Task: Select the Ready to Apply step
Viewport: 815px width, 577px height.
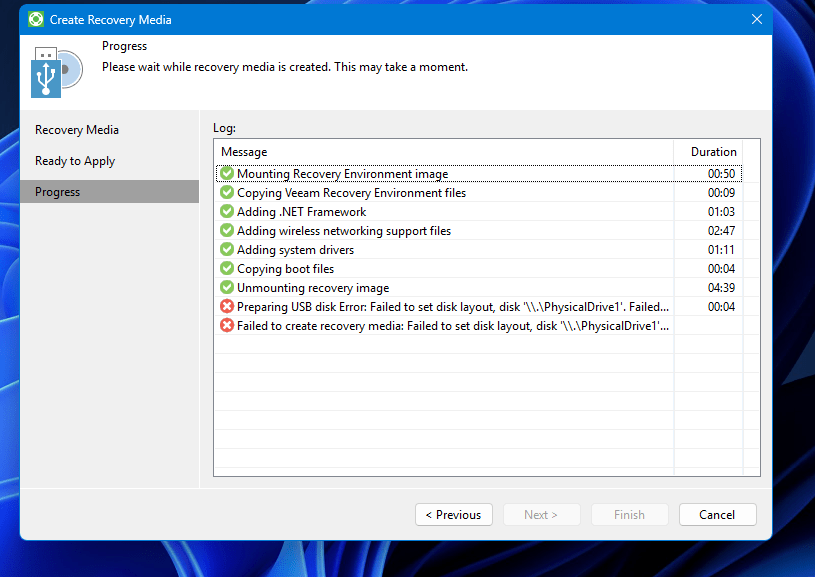Action: (75, 161)
